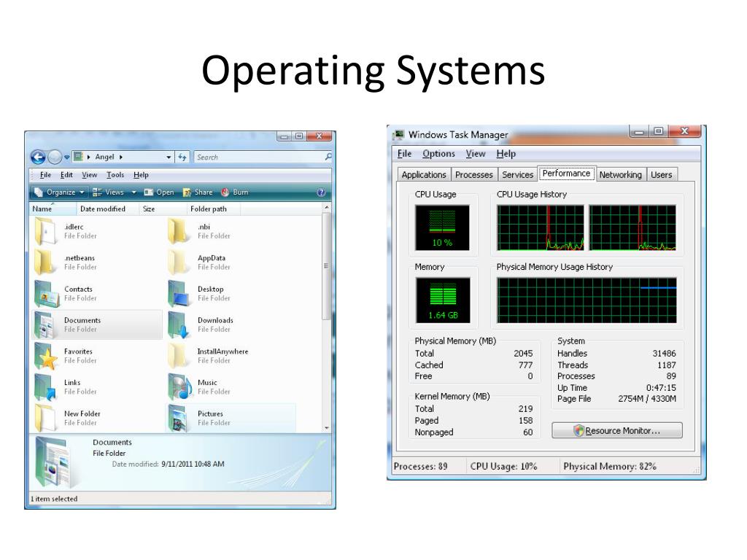Open the Task Manager Options menu
Viewport: 747px width, 560px height.
pos(438,153)
